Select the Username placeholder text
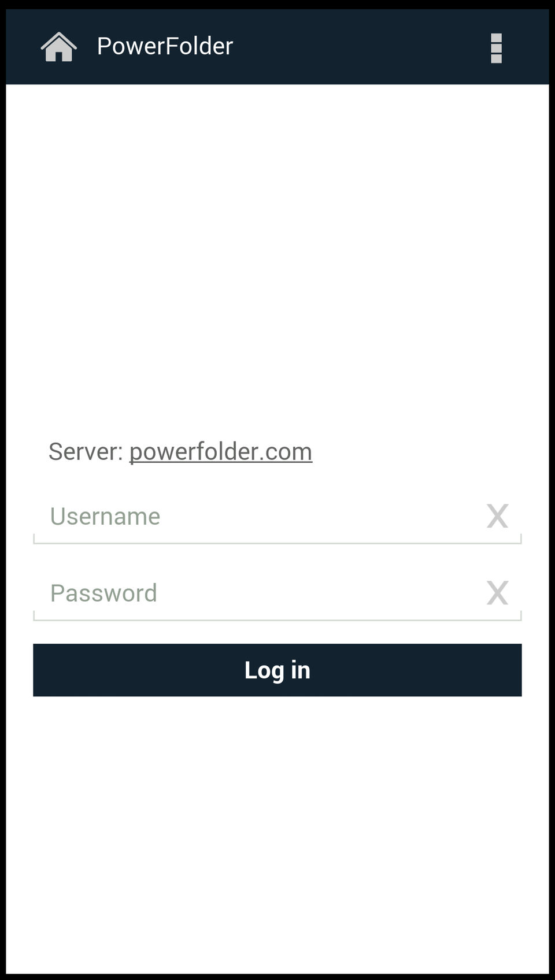Viewport: 555px width, 980px height. (105, 516)
